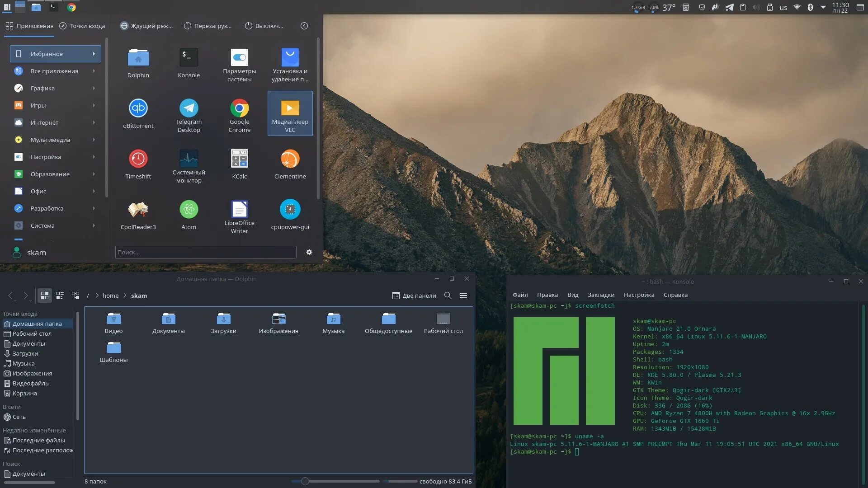Click the launcher Поиск search field
Viewport: 868px width, 488px height.
206,252
